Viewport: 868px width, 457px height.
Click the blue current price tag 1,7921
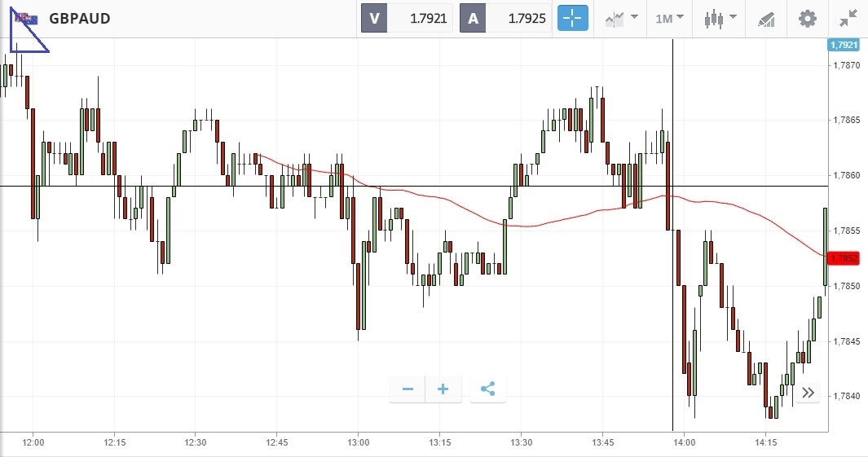point(844,45)
